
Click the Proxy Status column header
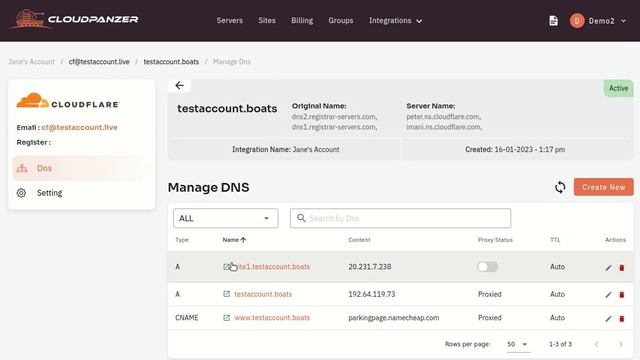point(495,240)
